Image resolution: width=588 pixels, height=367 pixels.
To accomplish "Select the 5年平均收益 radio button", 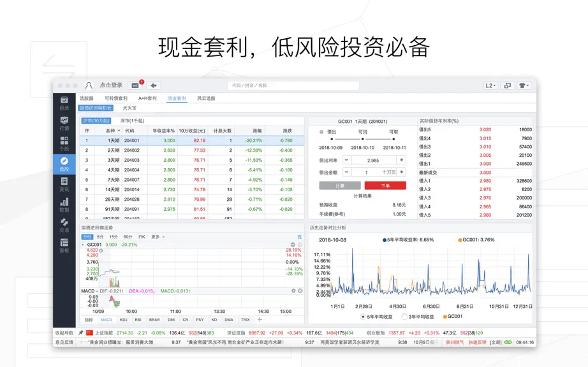I will coord(363,317).
